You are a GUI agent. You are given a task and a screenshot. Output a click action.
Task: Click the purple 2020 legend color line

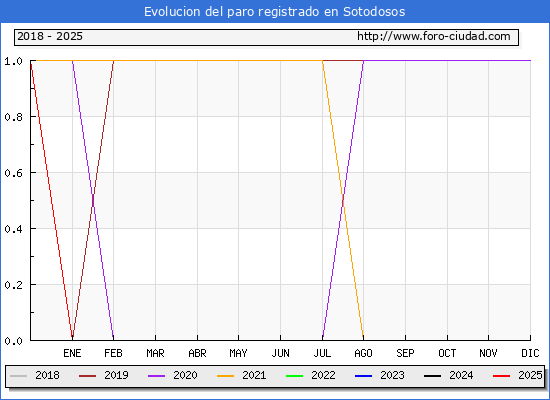pos(156,376)
